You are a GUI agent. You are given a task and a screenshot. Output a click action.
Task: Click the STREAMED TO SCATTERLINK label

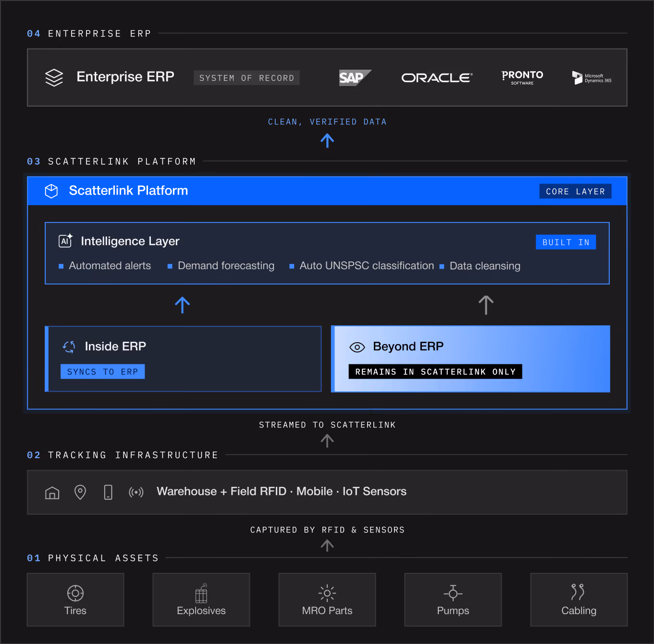pos(327,425)
